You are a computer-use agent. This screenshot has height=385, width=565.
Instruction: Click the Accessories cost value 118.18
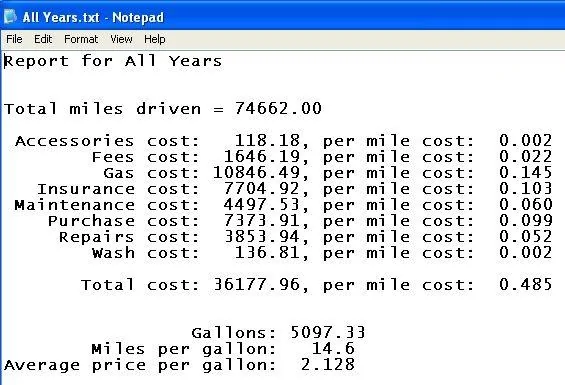click(267, 140)
